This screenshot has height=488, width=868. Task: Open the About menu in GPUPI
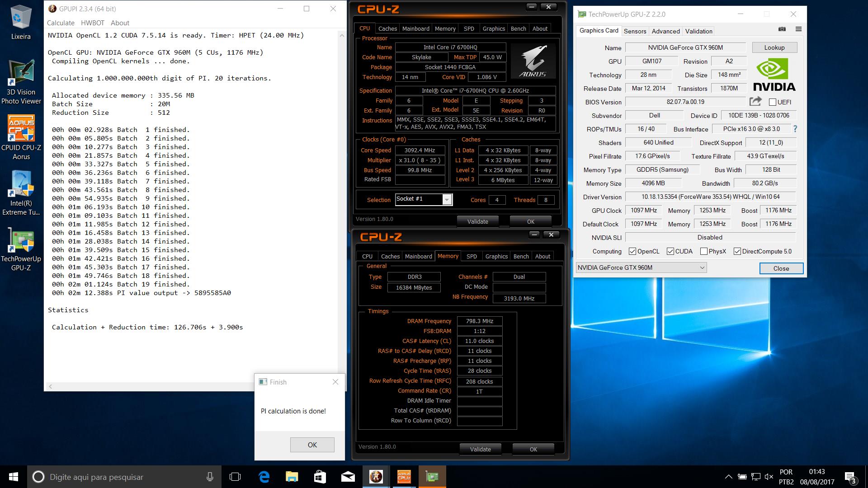click(x=120, y=23)
